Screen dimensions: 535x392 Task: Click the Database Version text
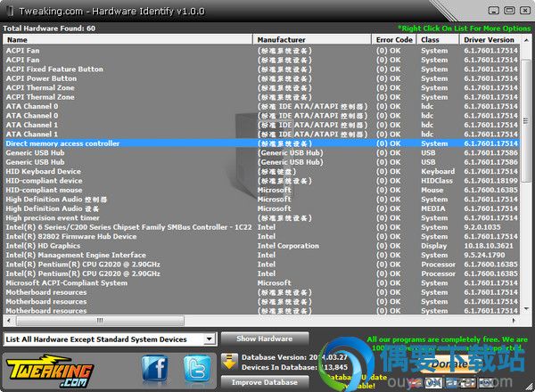(294, 357)
